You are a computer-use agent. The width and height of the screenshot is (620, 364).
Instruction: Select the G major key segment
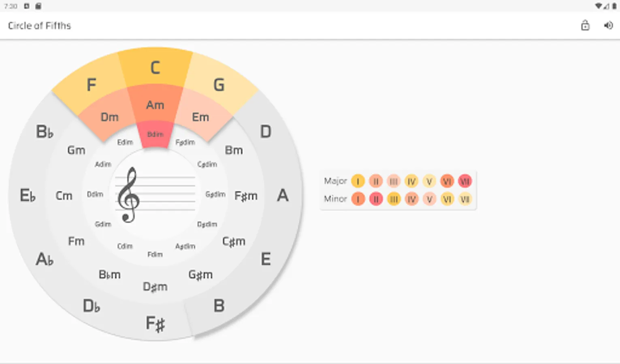(x=219, y=85)
